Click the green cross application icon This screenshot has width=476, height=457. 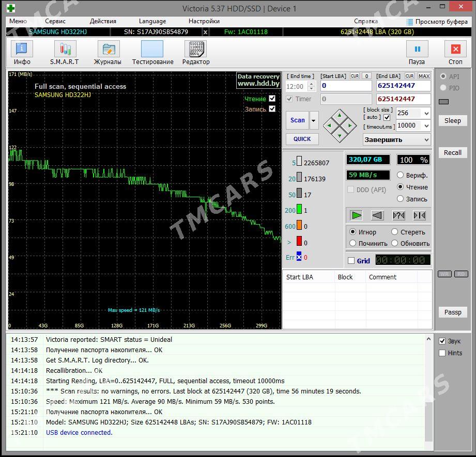pos(11,8)
